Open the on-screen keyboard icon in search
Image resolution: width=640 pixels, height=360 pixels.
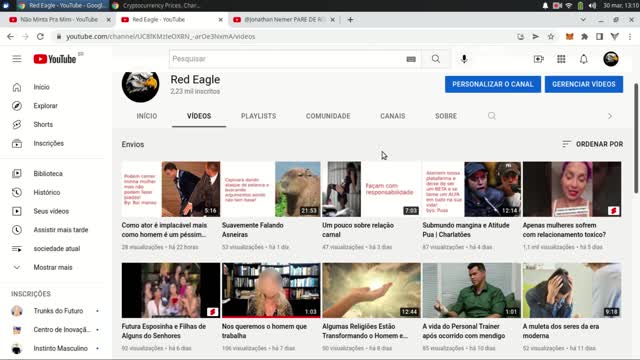tap(411, 59)
